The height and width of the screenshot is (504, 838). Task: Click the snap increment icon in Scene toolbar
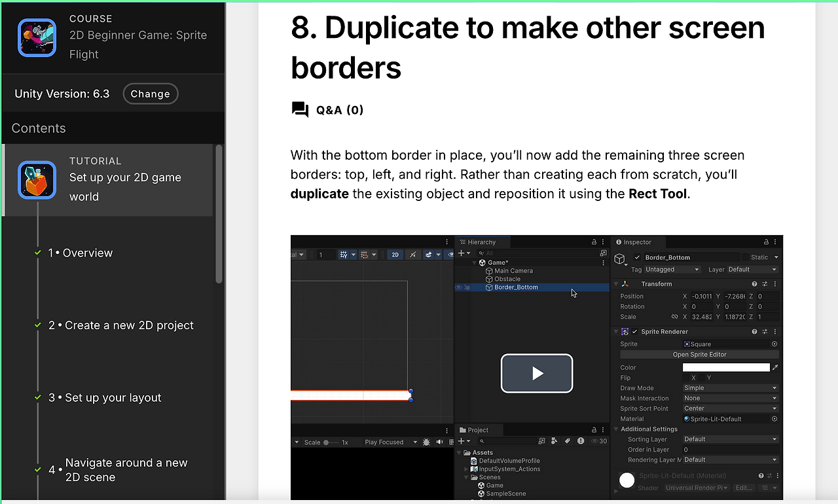pos(365,255)
